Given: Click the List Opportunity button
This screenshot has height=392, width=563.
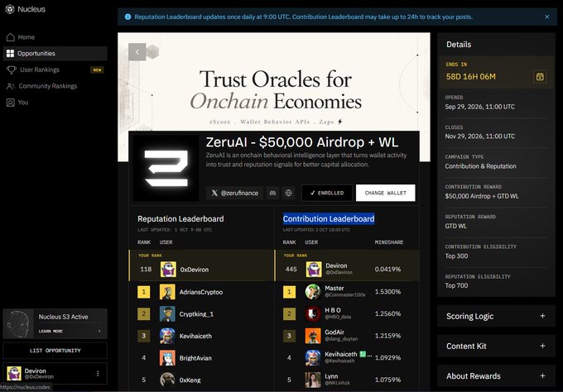Looking at the screenshot, I should click(55, 351).
